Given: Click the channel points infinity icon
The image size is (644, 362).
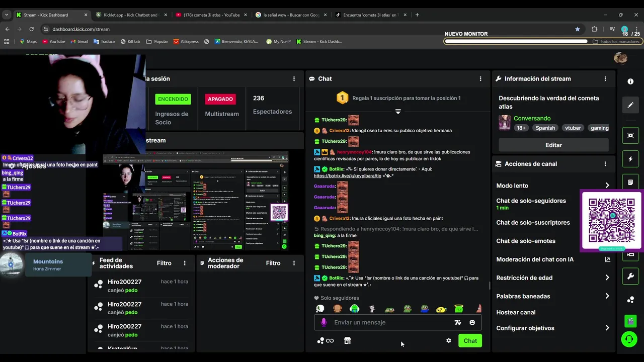Looking at the screenshot, I should click(326, 340).
